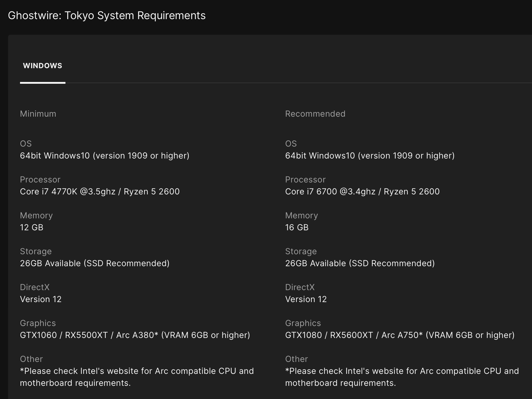Click the Processor label in the Recommended column
Image resolution: width=532 pixels, height=399 pixels.
point(305,179)
